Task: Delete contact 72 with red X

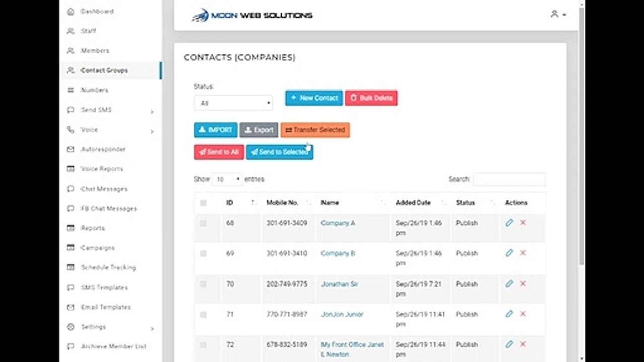Action: [x=523, y=344]
